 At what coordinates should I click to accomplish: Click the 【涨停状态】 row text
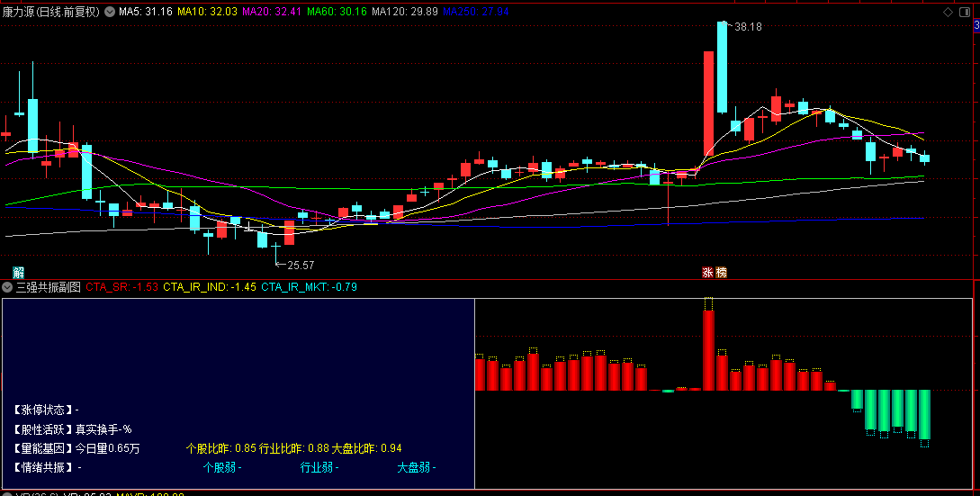(x=45, y=410)
